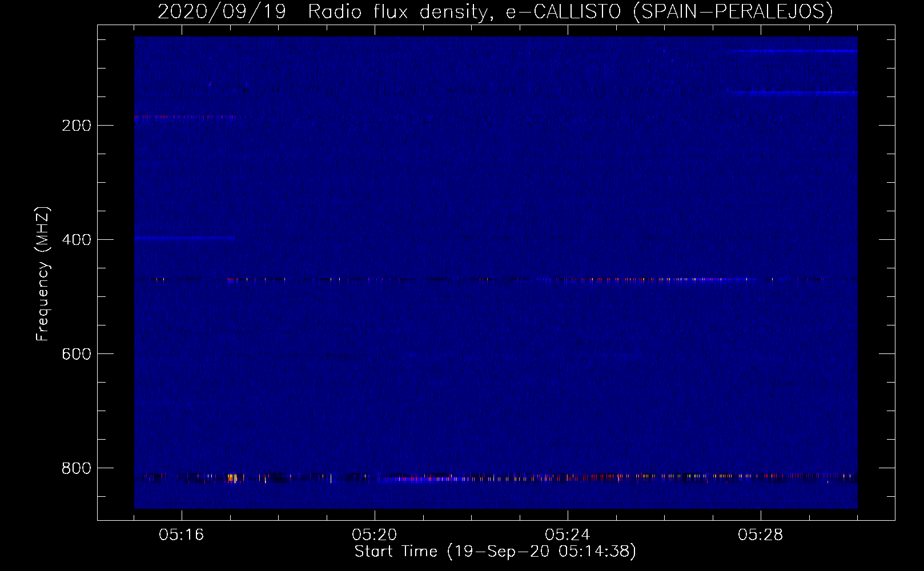This screenshot has height=571, width=924.
Task: Click the 800 frequency tick label
Action: [77, 468]
